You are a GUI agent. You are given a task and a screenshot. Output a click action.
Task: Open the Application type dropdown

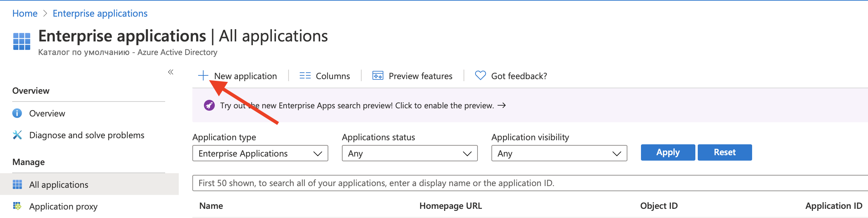pyautogui.click(x=260, y=153)
